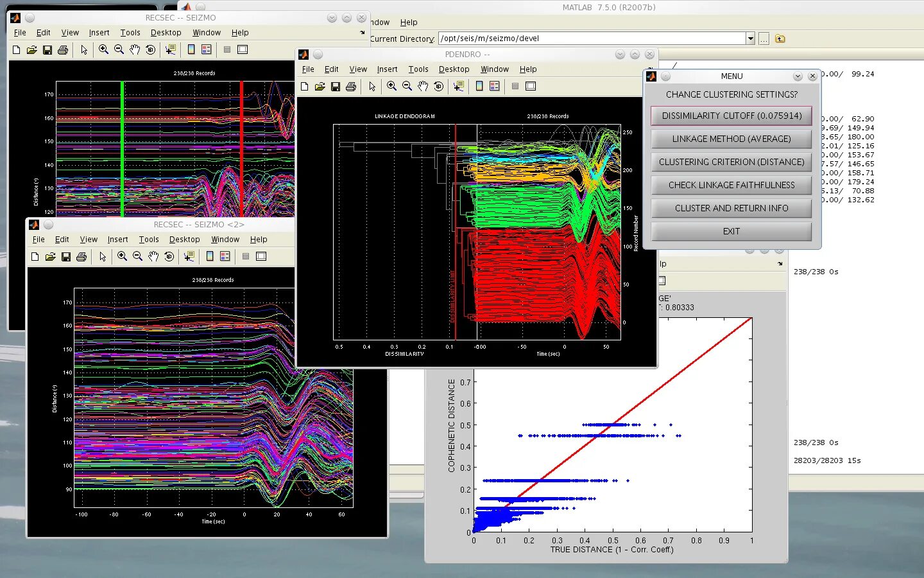Save figure icon in RECSEC -- SEIZMO window
The image size is (924, 578).
tap(47, 49)
